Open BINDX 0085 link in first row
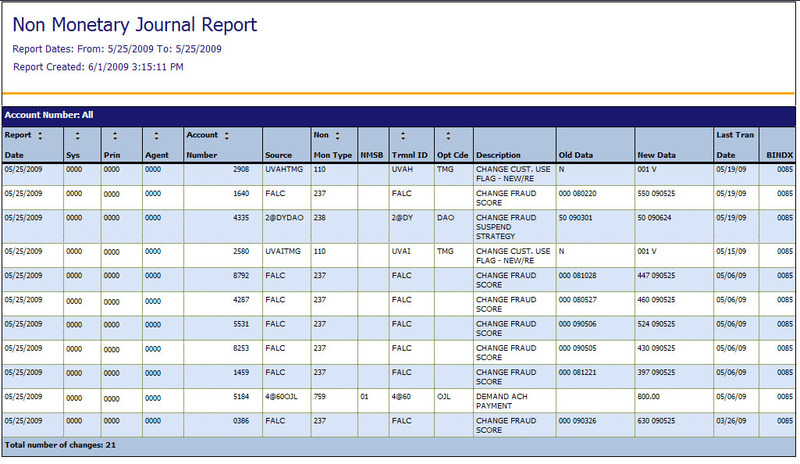Image resolution: width=800 pixels, height=464 pixels. pyautogui.click(x=784, y=170)
